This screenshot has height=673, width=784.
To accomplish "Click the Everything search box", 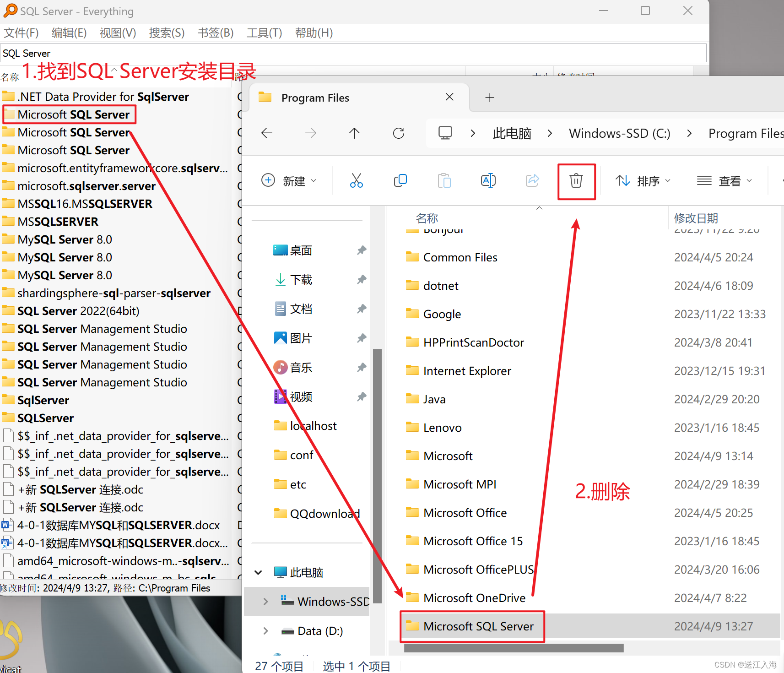I will [x=353, y=53].
